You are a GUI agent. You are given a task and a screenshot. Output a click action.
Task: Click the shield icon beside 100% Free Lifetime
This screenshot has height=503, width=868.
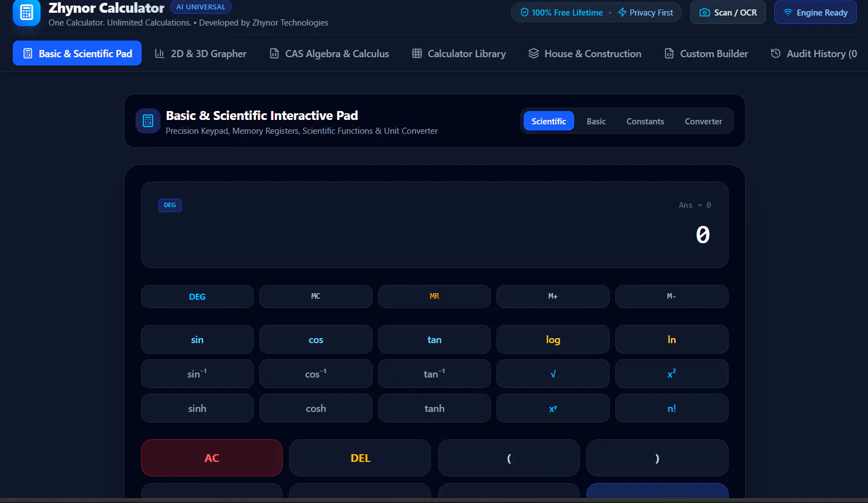click(524, 12)
